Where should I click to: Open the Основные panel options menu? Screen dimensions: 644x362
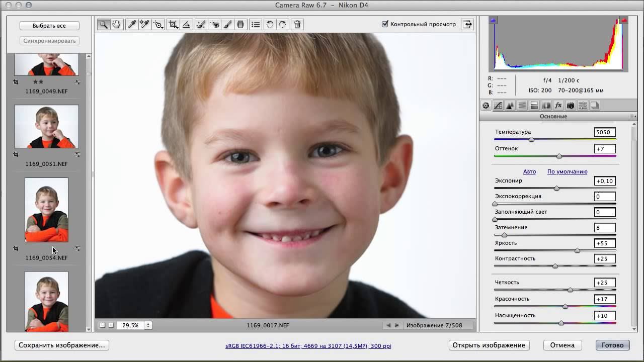(632, 116)
